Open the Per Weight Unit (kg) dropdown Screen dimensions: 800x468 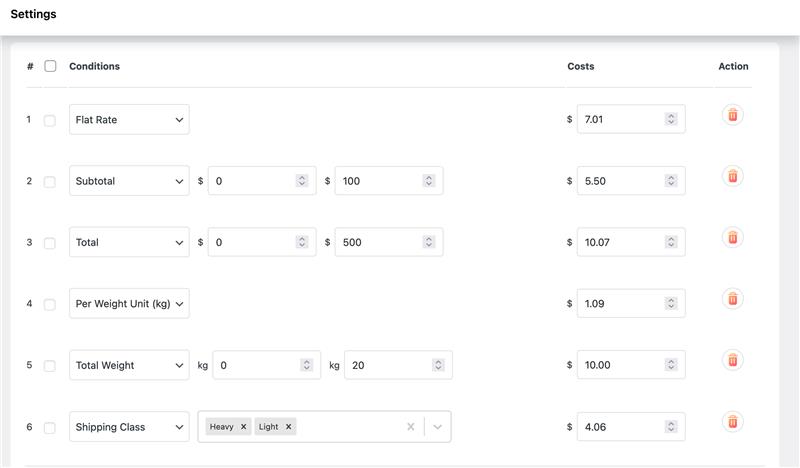point(129,304)
